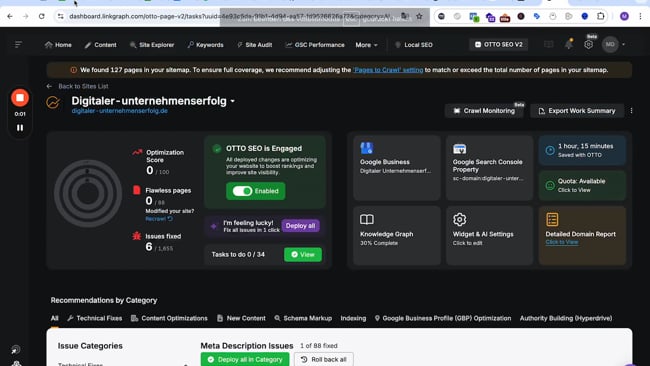The height and width of the screenshot is (366, 650).
Task: Open Google Search Console Property card
Action: point(489,168)
